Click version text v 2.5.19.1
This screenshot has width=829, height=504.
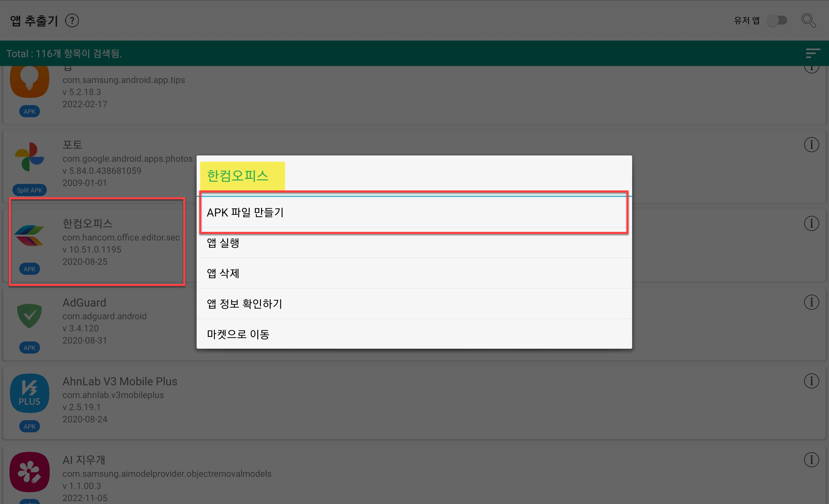82,407
